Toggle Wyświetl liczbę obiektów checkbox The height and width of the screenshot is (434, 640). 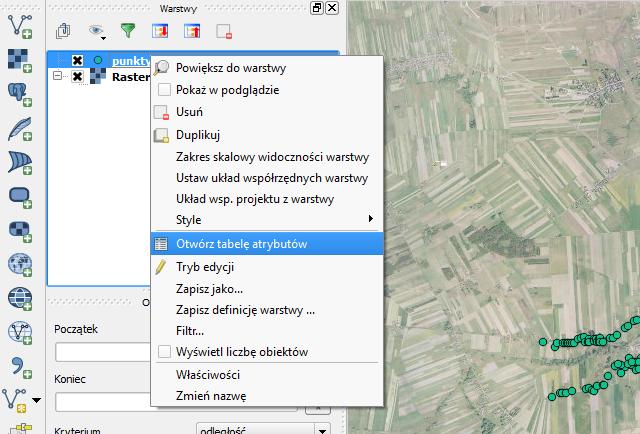[x=164, y=352]
